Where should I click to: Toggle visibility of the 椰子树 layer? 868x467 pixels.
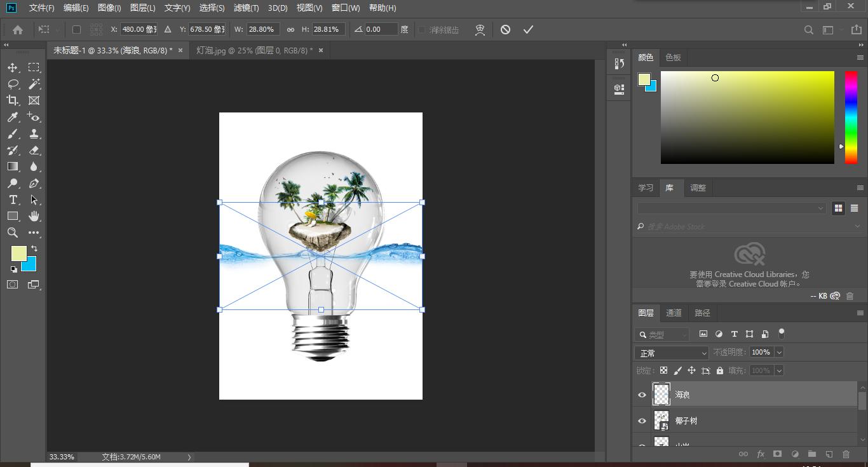[642, 421]
